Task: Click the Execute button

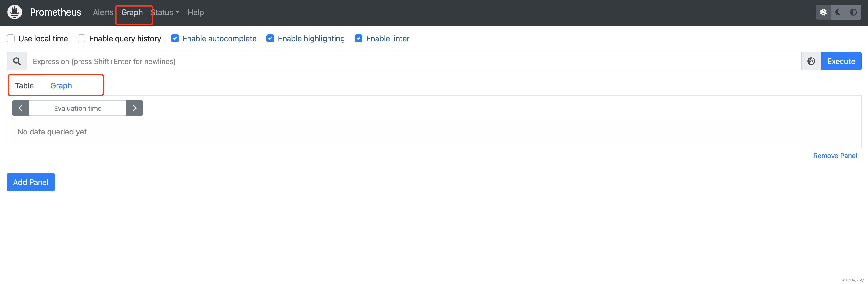Action: click(x=841, y=61)
